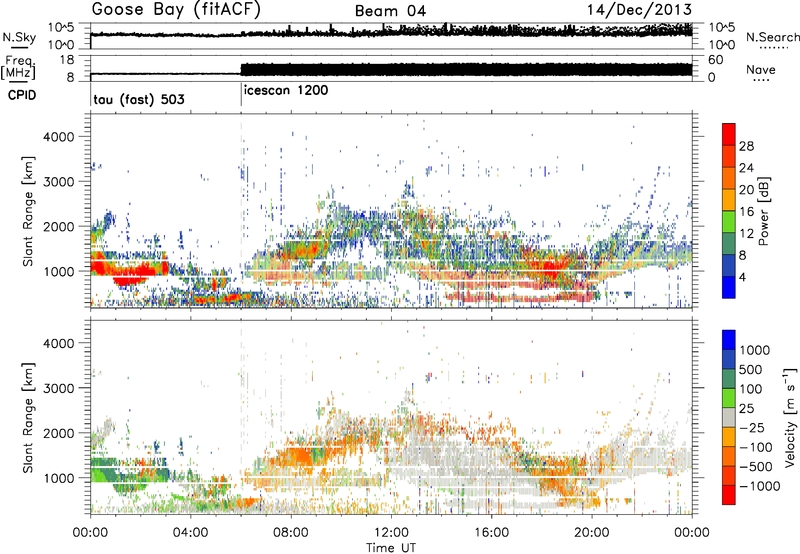Click the '18' tick on the frequency axis
Screen dimensions: 800x554
pyautogui.click(x=67, y=60)
